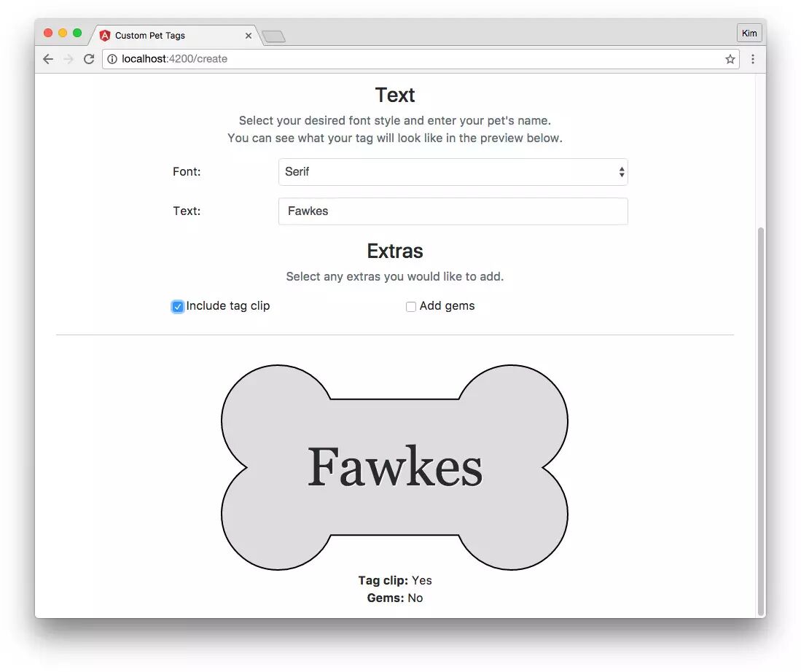Click the yellow minimize window button
Image resolution: width=801 pixels, height=672 pixels.
tap(63, 34)
